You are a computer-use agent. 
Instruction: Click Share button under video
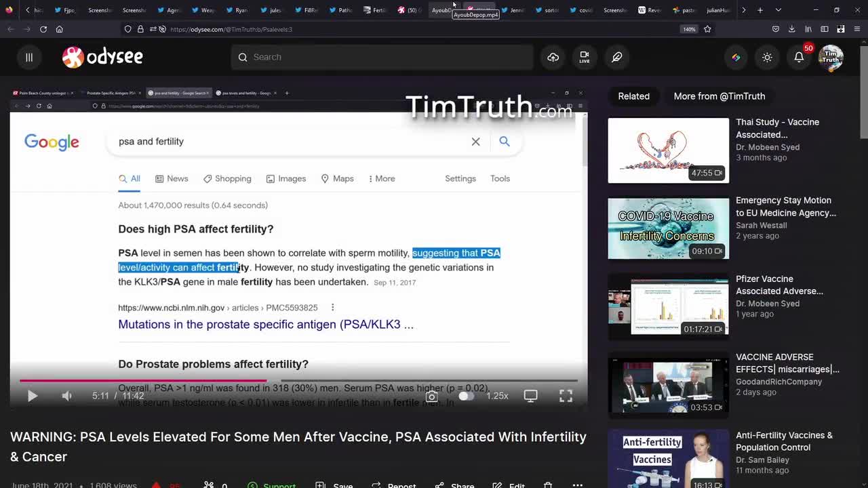click(x=454, y=485)
